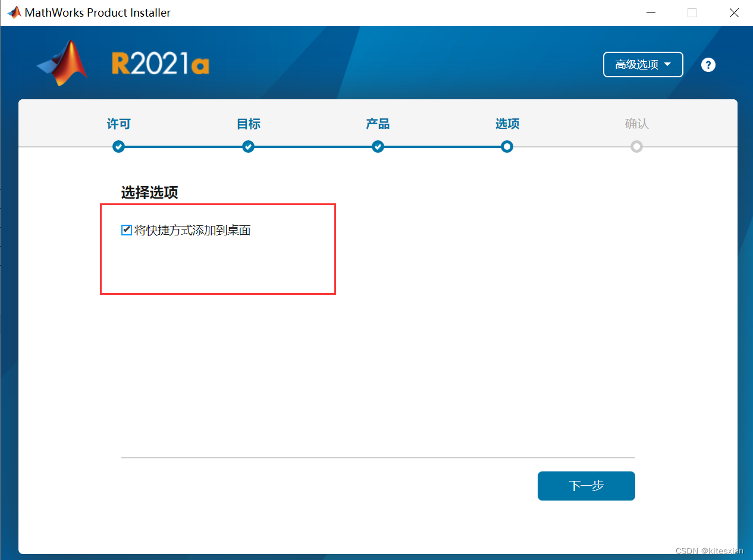Open the 高级选项 dropdown

point(643,65)
